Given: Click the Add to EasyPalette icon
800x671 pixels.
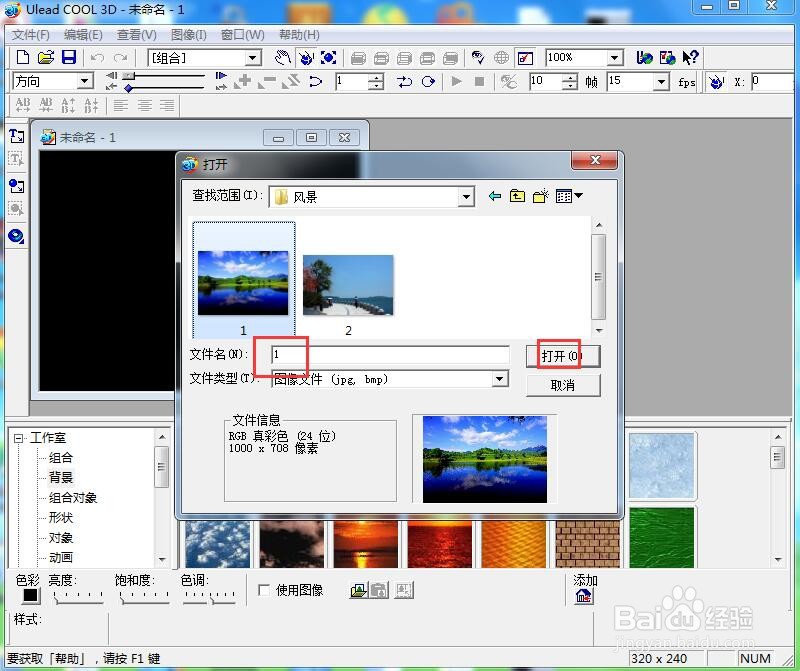Looking at the screenshot, I should tap(584, 596).
